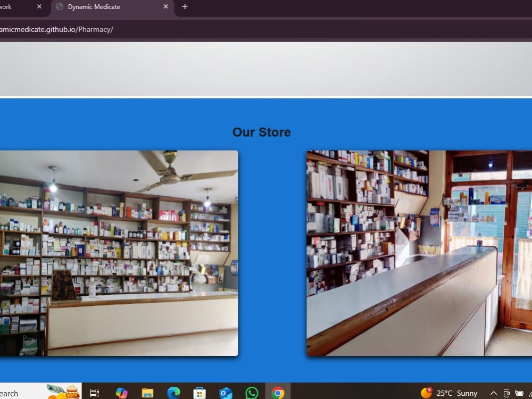Click the 'Our Store' heading

(x=262, y=132)
